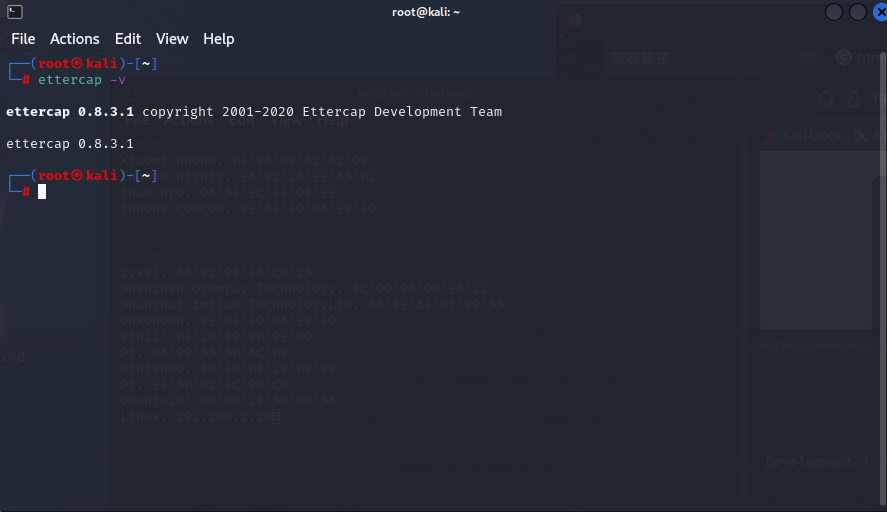
Task: Open the Actions menu
Action: pos(75,39)
